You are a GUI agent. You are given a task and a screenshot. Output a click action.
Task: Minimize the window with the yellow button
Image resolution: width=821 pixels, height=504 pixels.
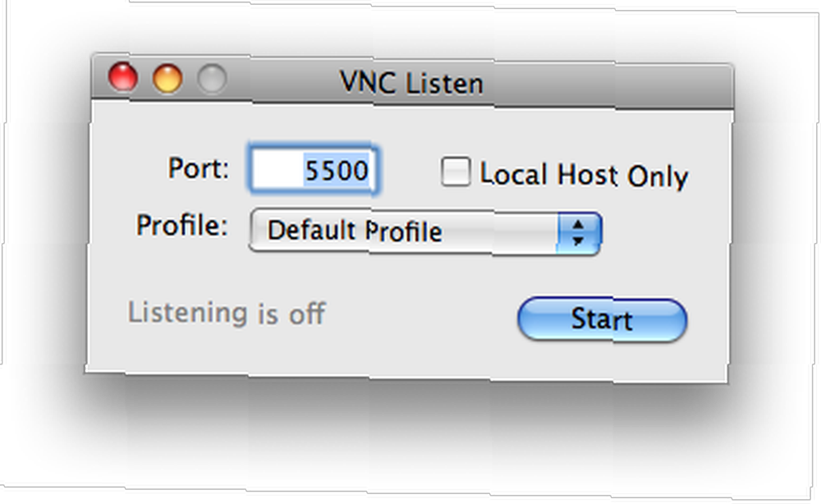coord(167,79)
